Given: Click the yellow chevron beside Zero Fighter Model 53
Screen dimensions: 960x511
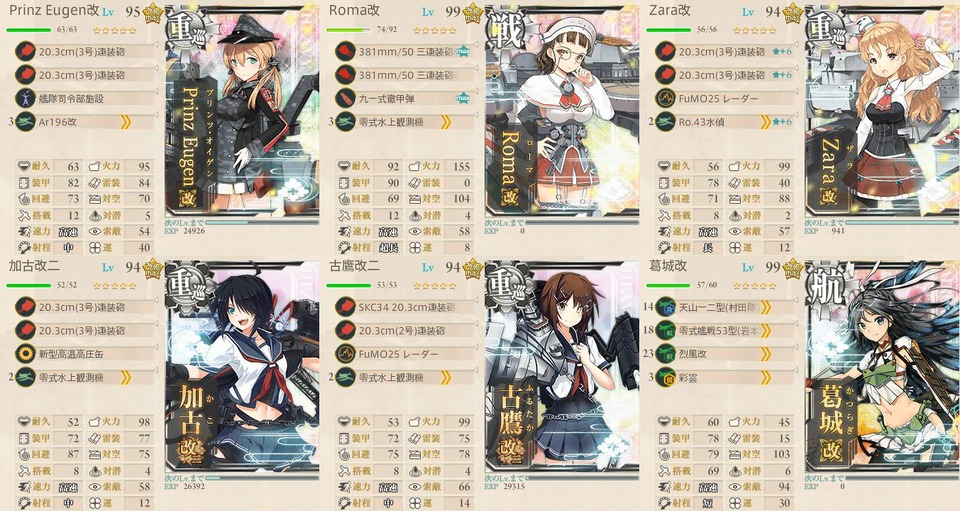Looking at the screenshot, I should tap(765, 330).
